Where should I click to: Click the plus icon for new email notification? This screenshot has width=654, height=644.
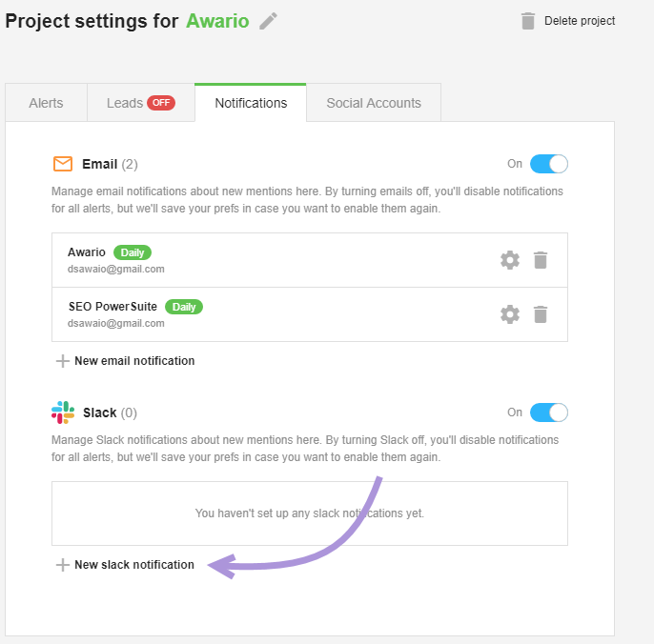coord(63,361)
